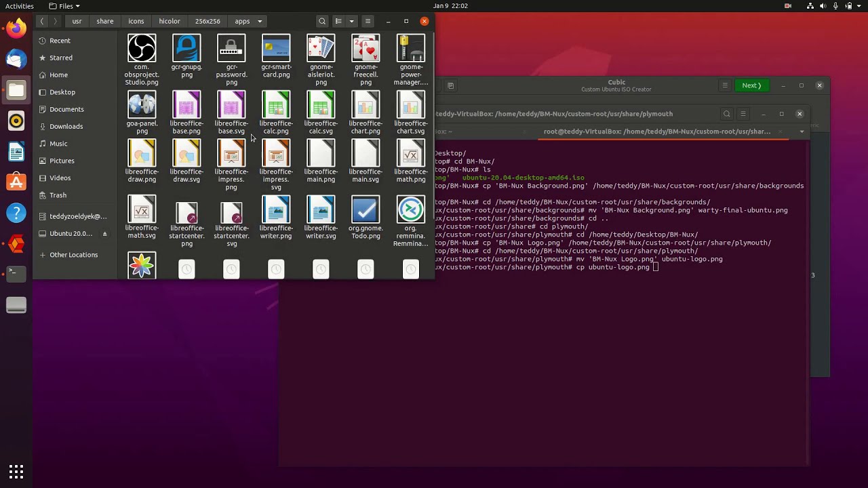Launch LibreOffice Writer from the dock
This screenshot has height=488, width=868.
pyautogui.click(x=16, y=152)
